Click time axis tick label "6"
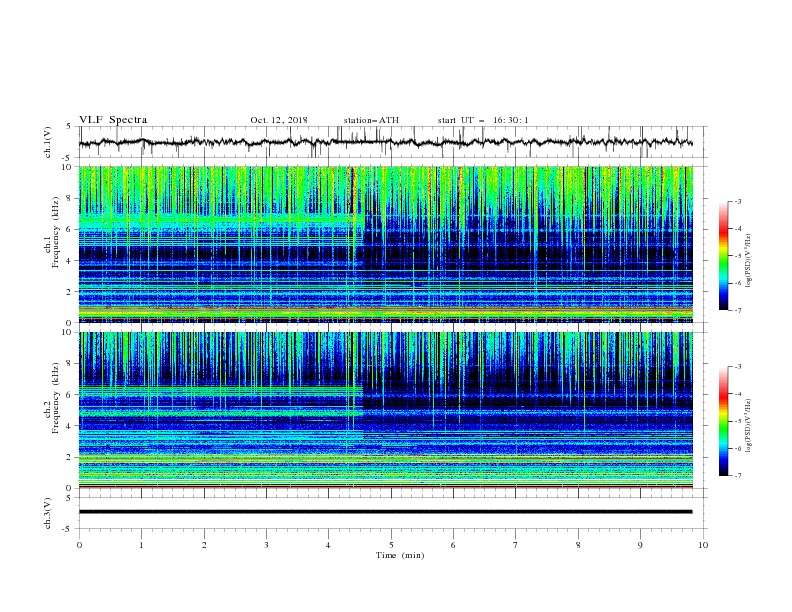792x612 pixels. [453, 545]
